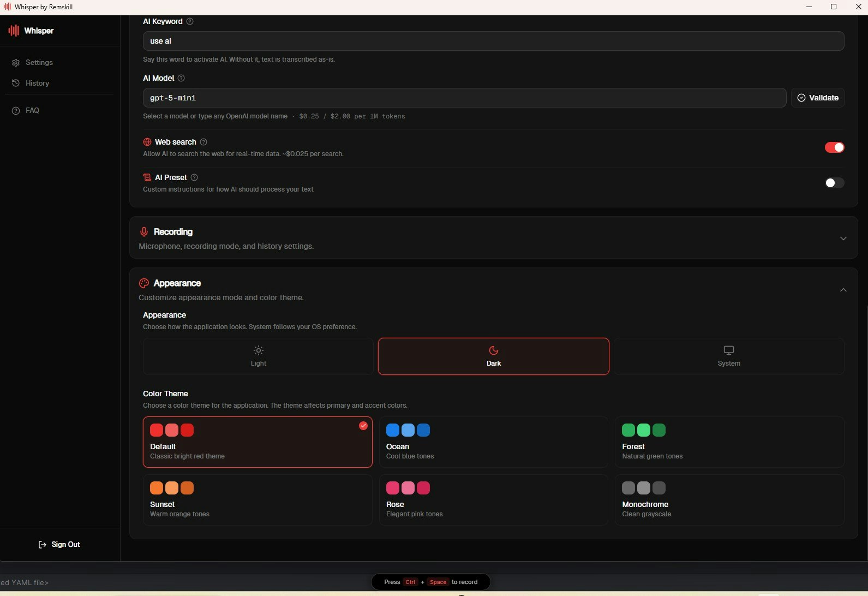Viewport: 868px width, 596px height.
Task: Click the Rose theme pink swatches
Action: pos(408,488)
